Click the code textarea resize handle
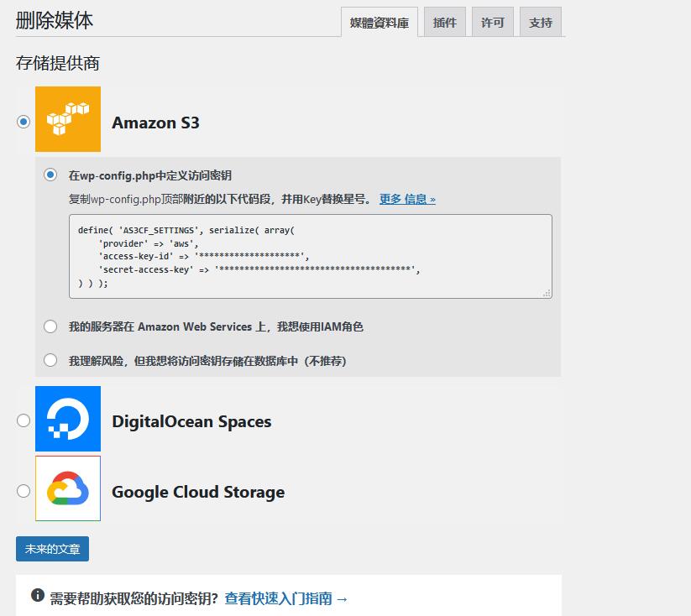Image resolution: width=691 pixels, height=616 pixels. (x=547, y=294)
